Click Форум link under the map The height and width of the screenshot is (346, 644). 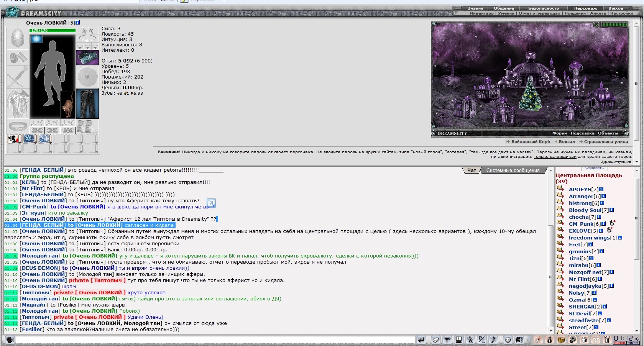tap(560, 133)
